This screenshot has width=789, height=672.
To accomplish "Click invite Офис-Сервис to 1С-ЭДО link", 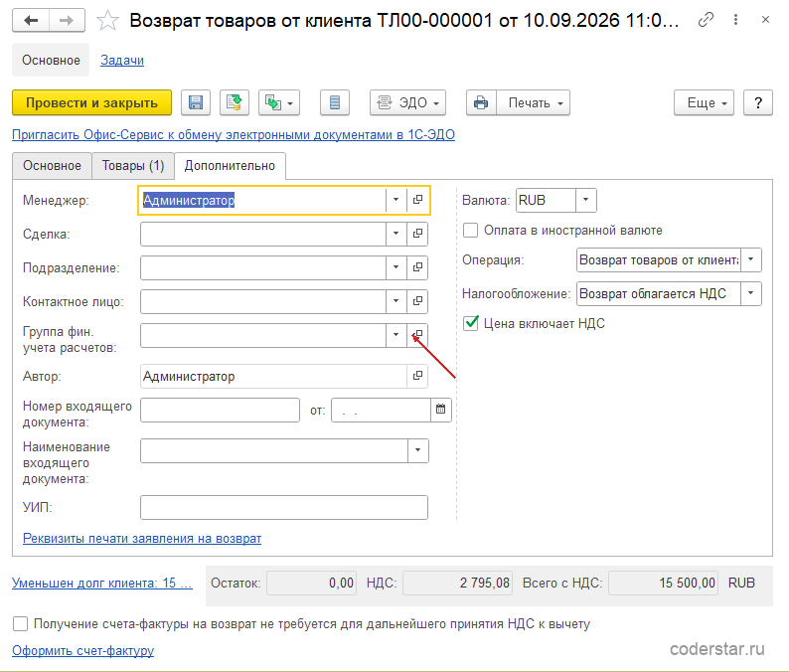I will coord(234,135).
